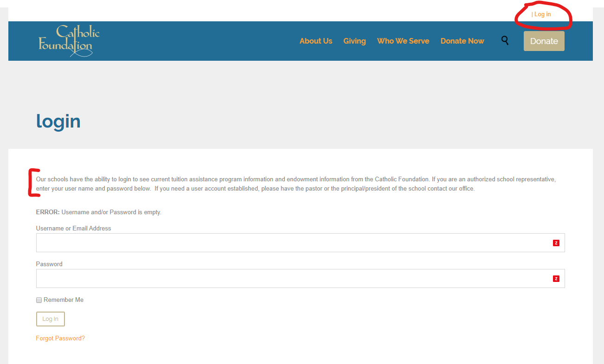604x364 pixels.
Task: Click the red icon in the password field
Action: point(556,279)
